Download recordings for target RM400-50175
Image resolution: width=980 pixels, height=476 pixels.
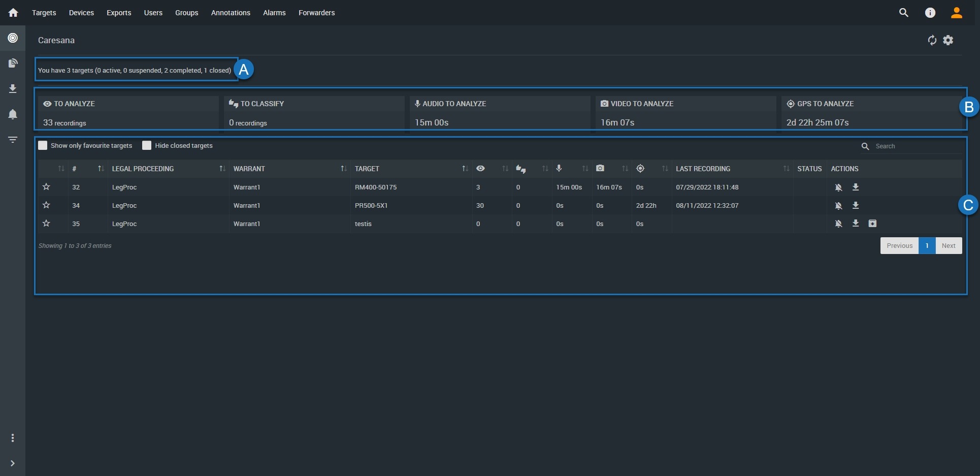tap(856, 187)
